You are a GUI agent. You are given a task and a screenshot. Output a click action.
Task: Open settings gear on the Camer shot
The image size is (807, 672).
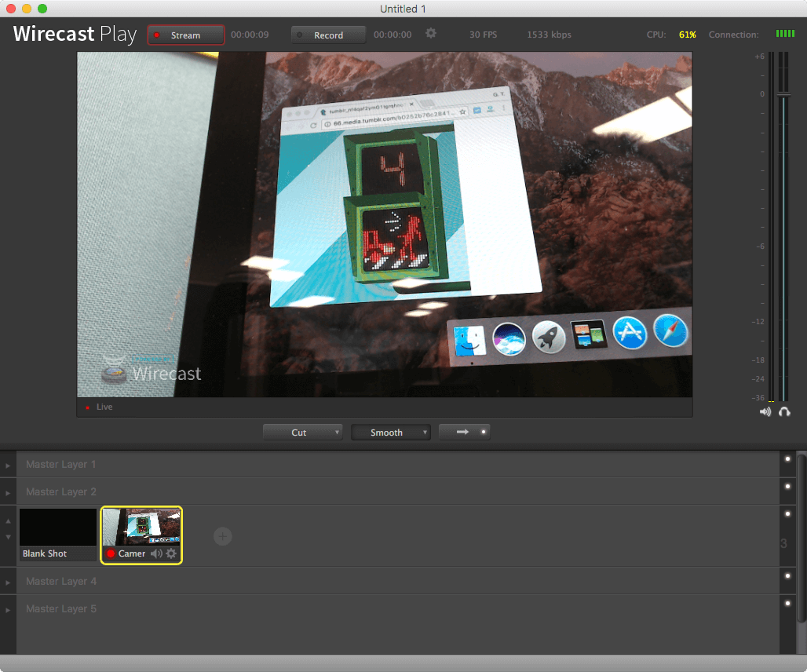[x=172, y=553]
